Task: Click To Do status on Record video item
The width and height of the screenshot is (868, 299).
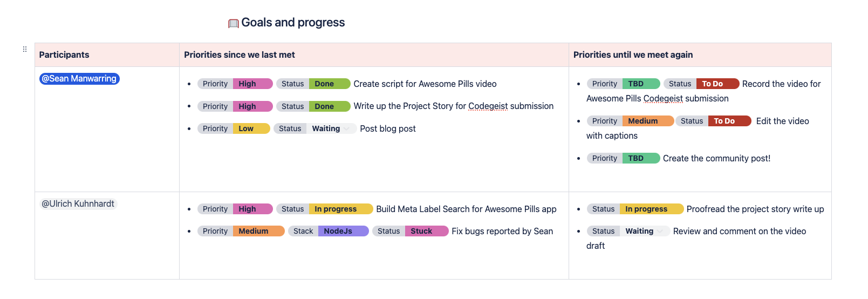Action: (717, 84)
